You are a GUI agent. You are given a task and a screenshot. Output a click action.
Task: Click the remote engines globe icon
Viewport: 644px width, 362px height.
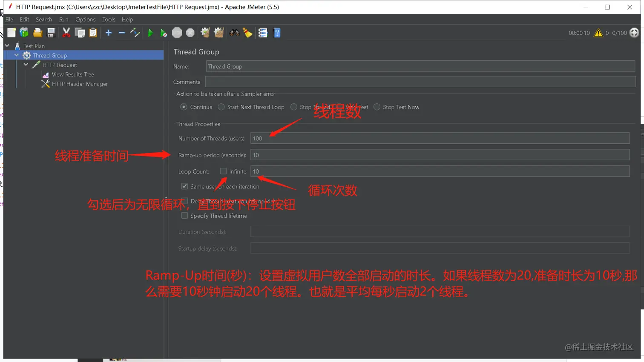634,33
